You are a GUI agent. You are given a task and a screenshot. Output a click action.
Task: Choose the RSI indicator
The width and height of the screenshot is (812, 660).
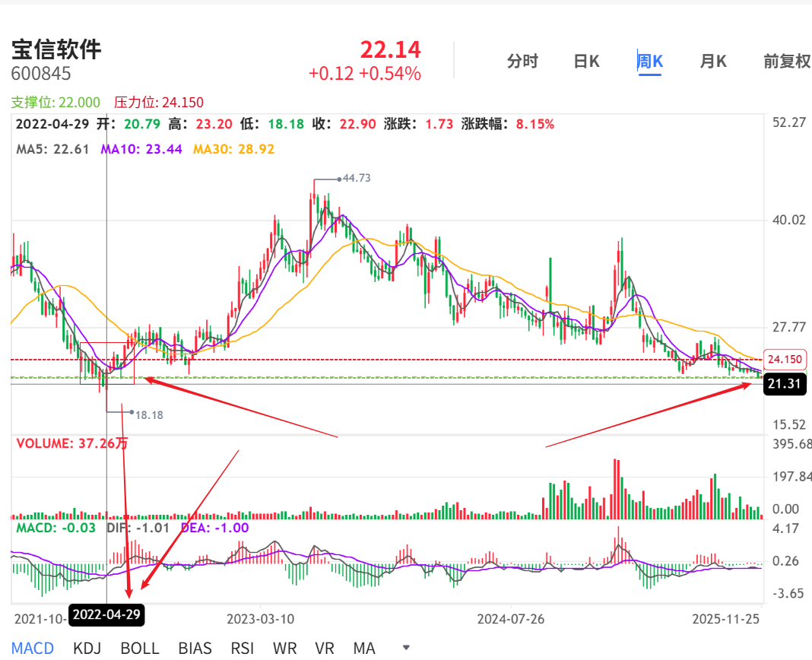[x=243, y=648]
